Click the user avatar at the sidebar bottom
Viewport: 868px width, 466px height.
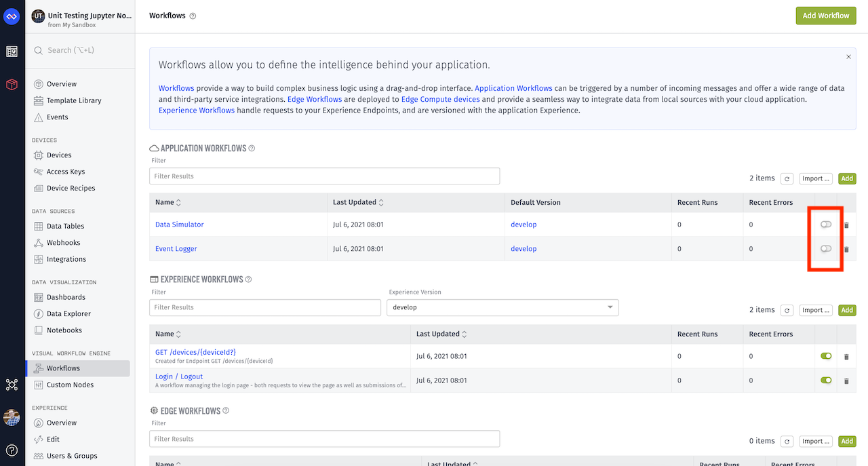(11, 417)
